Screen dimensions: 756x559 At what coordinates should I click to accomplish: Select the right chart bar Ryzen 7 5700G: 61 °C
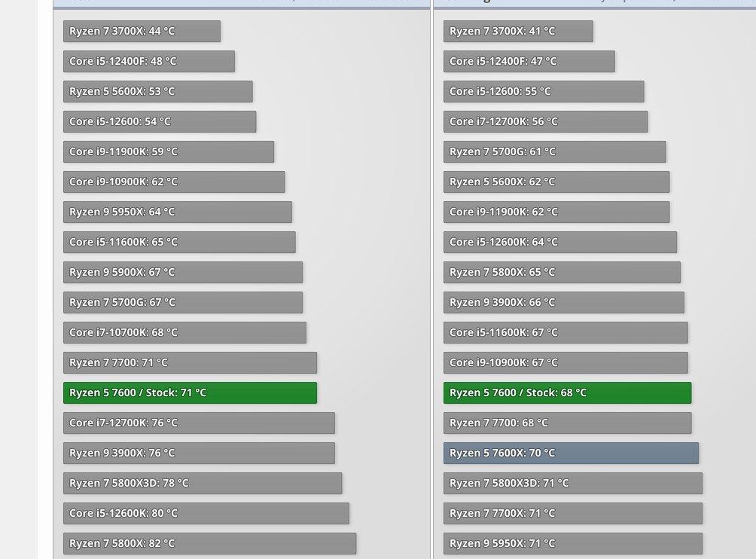pyautogui.click(x=554, y=151)
